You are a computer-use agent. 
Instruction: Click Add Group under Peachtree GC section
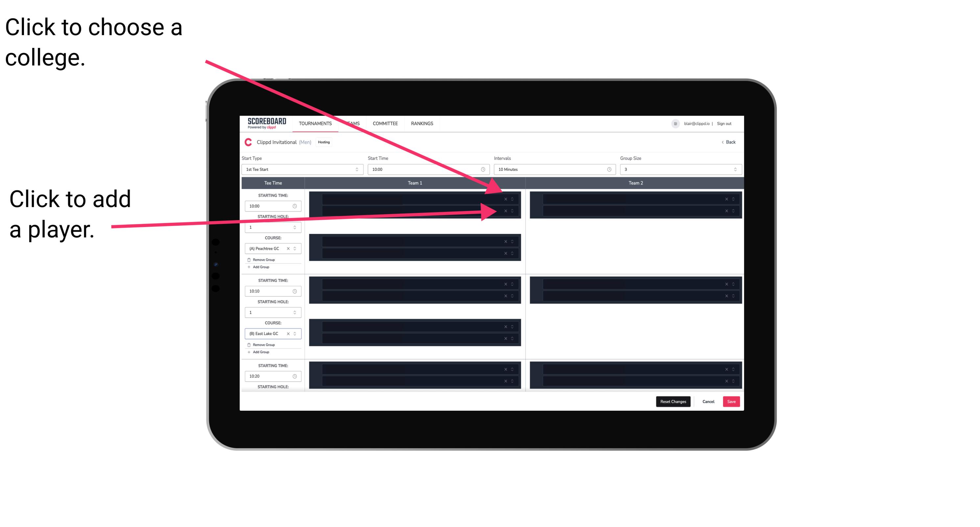click(x=260, y=267)
